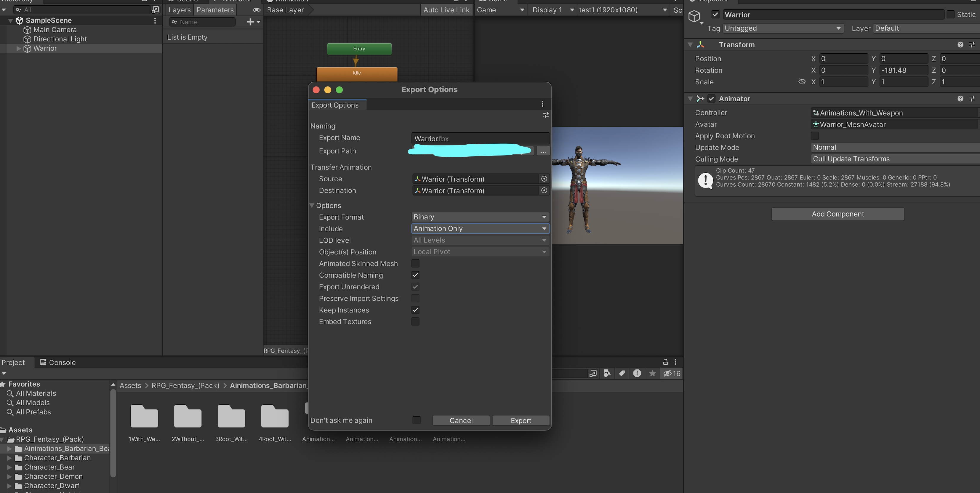Click the Add Component button
980x493 pixels.
point(837,214)
